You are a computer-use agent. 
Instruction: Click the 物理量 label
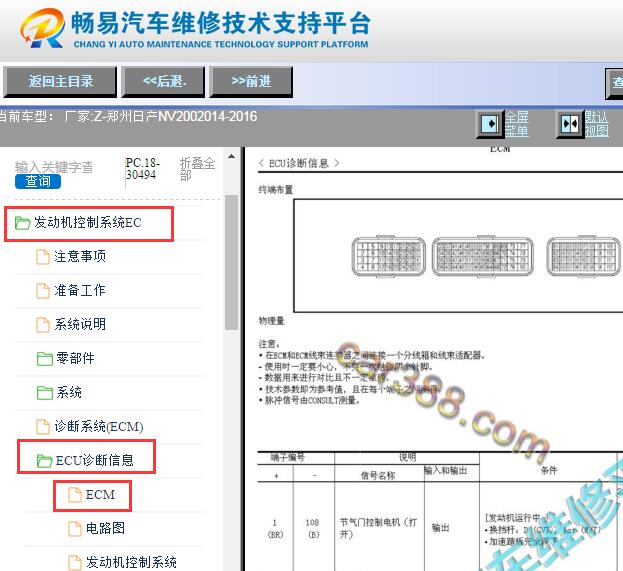[271, 321]
